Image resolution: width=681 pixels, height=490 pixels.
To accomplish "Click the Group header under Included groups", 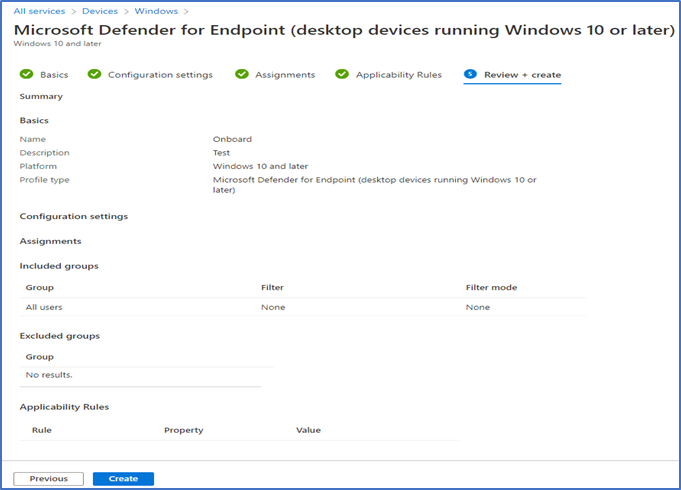I will (x=40, y=287).
